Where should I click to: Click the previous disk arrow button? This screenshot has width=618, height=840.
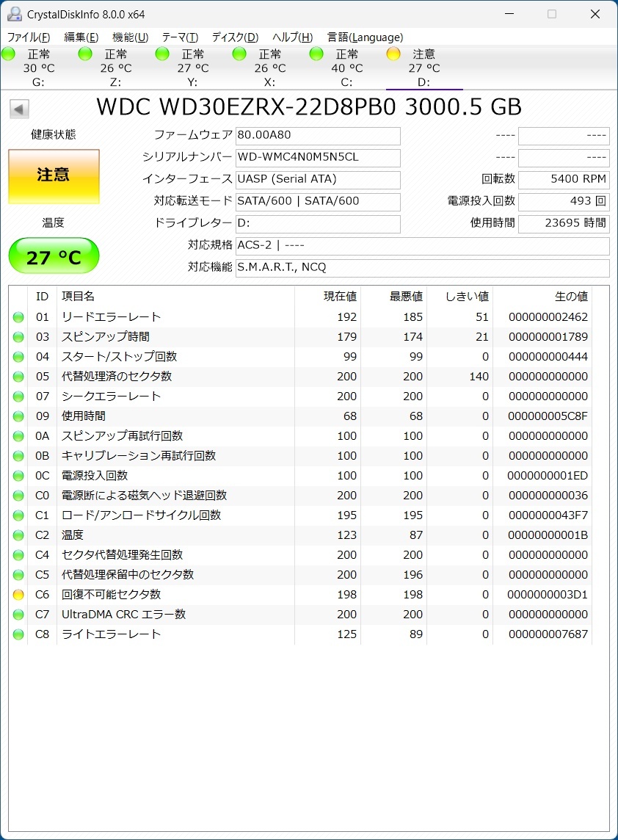(19, 109)
